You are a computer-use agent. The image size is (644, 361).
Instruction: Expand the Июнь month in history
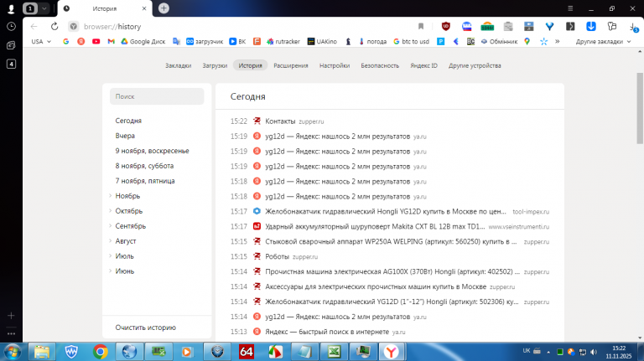click(110, 271)
